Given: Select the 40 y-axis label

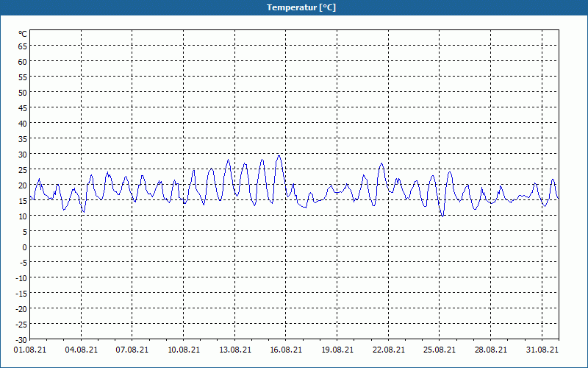Looking at the screenshot, I should 23,124.
